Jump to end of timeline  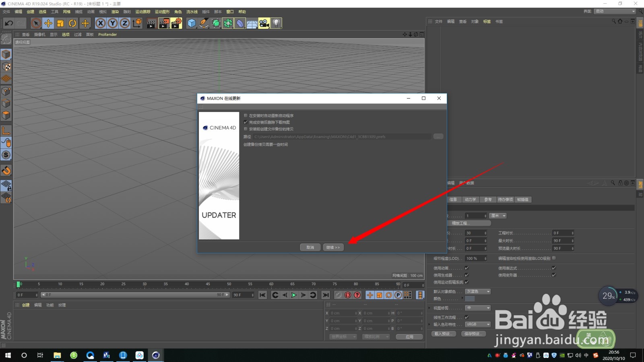coord(326,295)
